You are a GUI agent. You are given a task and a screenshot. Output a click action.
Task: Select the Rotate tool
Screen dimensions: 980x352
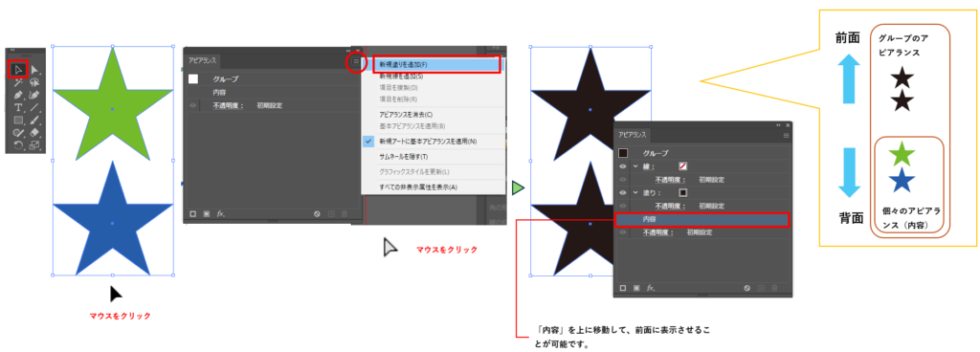click(x=18, y=145)
